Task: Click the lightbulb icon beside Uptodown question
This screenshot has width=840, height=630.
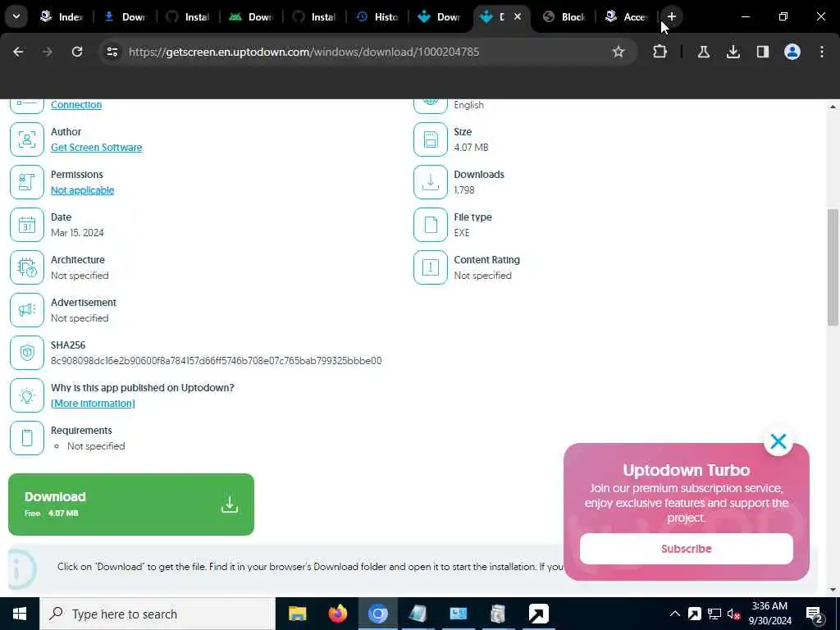Action: 27,395
